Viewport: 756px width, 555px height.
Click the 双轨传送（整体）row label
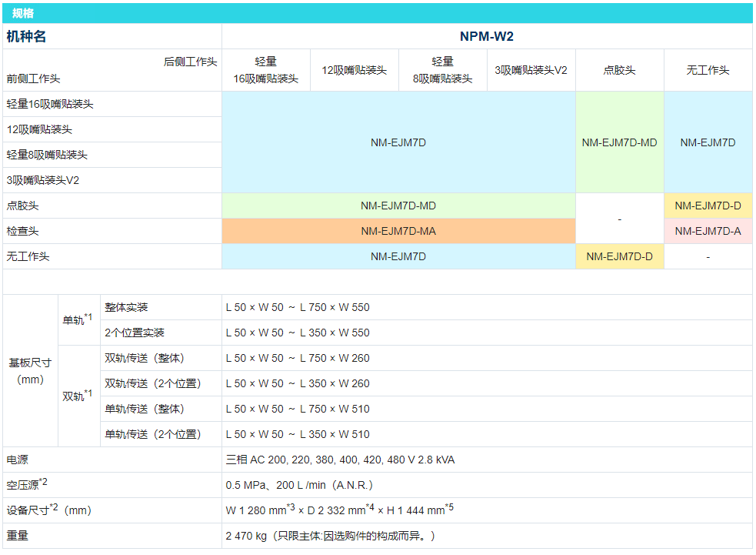tap(144, 358)
